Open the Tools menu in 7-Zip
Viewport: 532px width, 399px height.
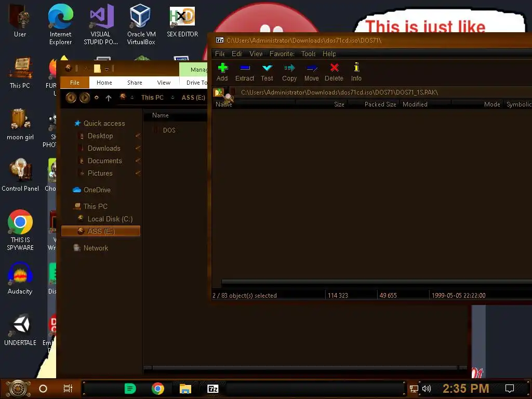tap(309, 54)
